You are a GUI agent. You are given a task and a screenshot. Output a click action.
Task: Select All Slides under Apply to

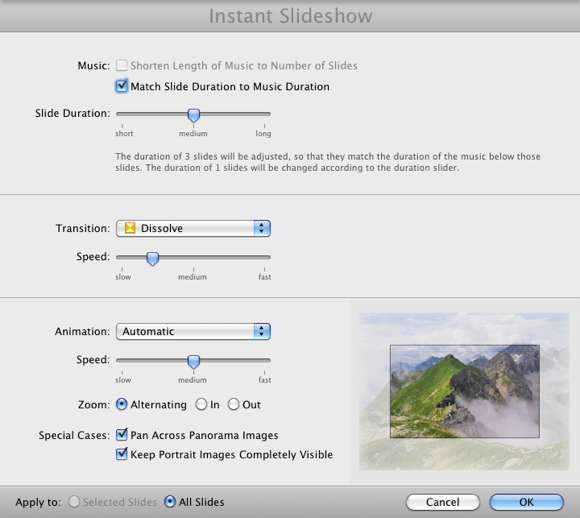coord(170,502)
